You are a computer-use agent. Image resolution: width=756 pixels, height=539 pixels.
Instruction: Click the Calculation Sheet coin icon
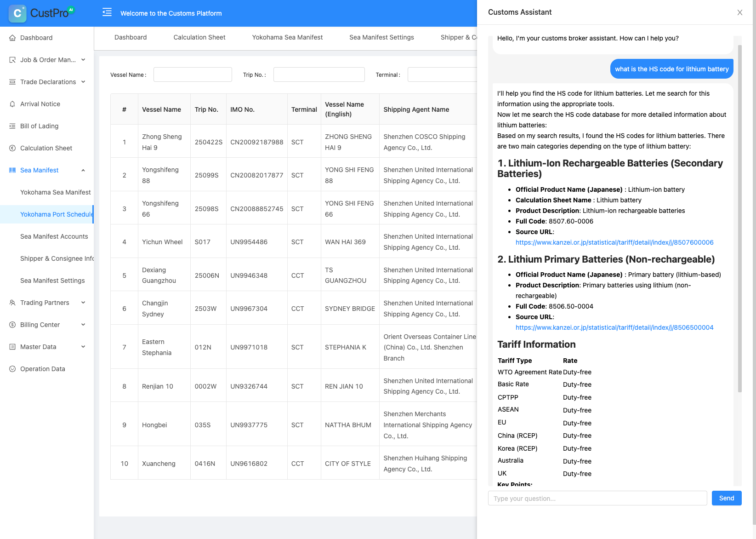coord(12,148)
